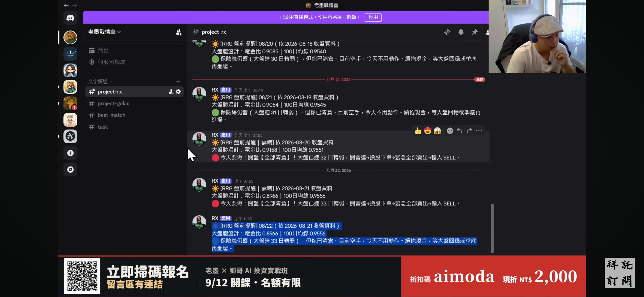Open the discover servers compass icon
644x297 pixels.
pyautogui.click(x=70, y=170)
